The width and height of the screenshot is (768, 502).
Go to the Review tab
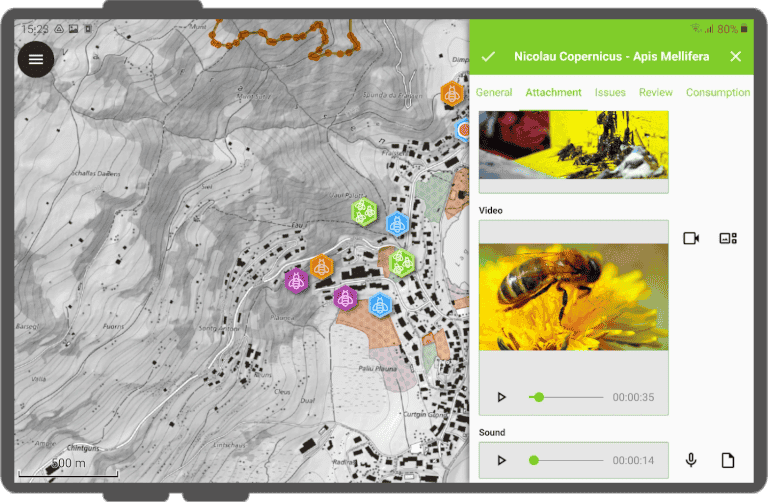click(656, 92)
